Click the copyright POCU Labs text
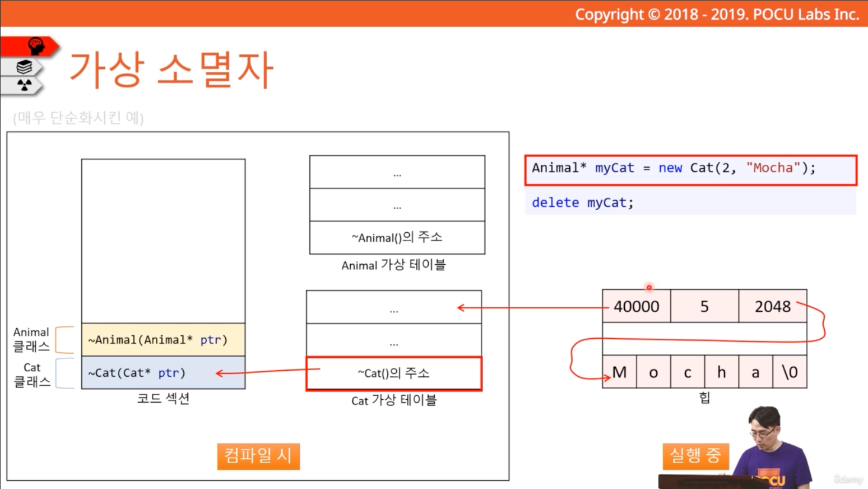 pos(717,15)
